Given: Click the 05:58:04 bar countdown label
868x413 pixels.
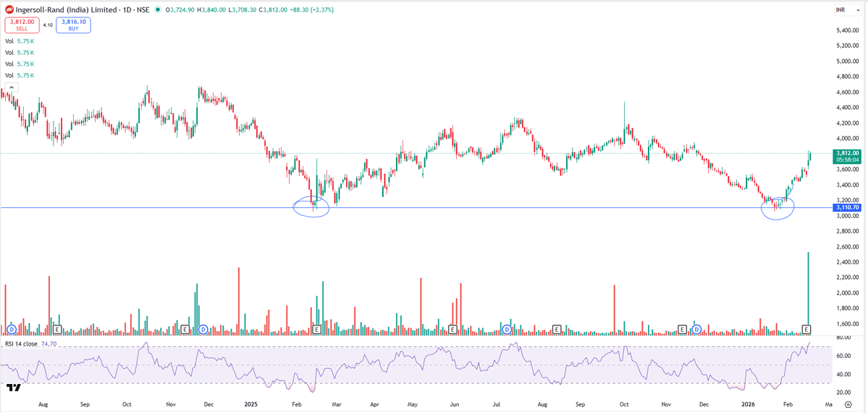Looking at the screenshot, I should click(x=847, y=159).
